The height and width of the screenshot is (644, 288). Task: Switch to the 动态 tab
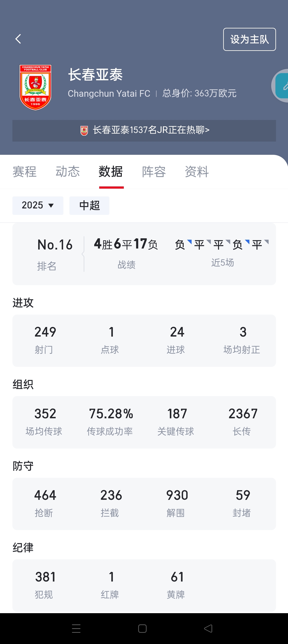(x=67, y=172)
